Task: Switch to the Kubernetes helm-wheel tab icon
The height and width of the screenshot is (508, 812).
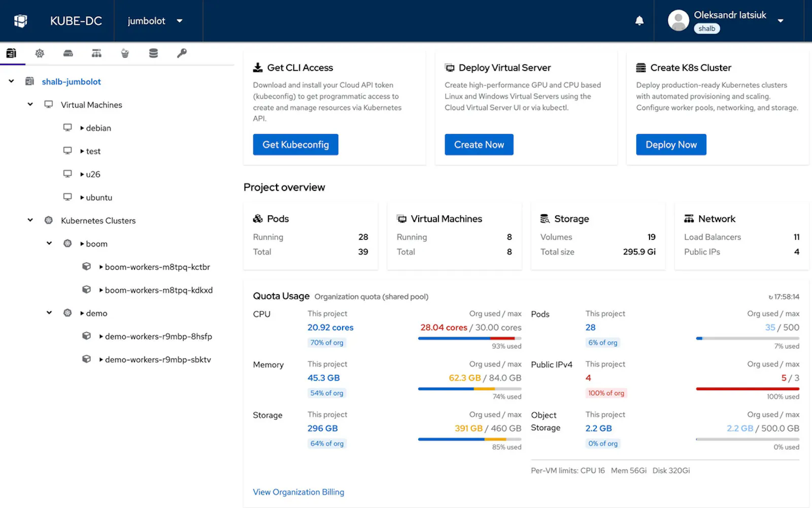Action: 40,53
